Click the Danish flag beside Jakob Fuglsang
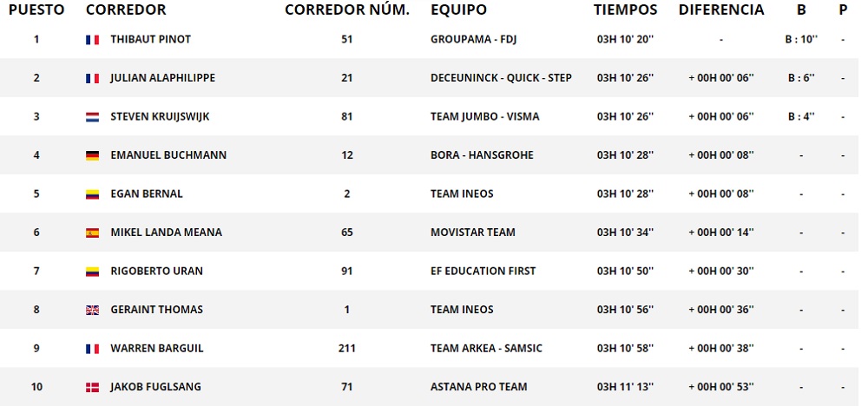This screenshot has width=868, height=406. pyautogui.click(x=92, y=387)
